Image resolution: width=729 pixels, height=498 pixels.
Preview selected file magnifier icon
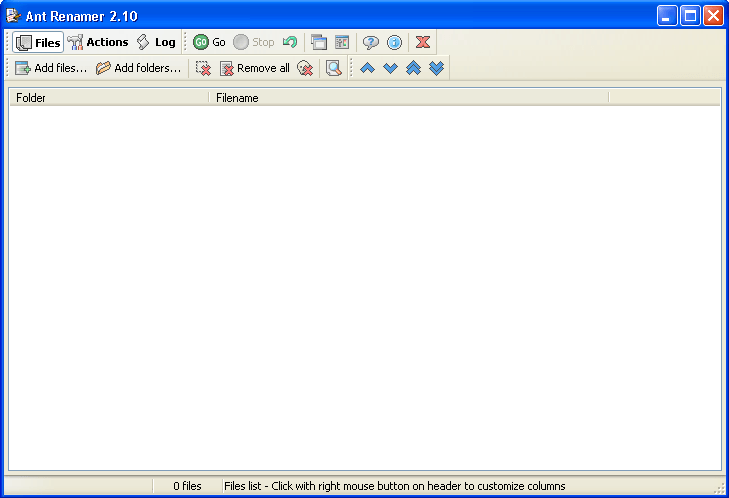pyautogui.click(x=334, y=68)
